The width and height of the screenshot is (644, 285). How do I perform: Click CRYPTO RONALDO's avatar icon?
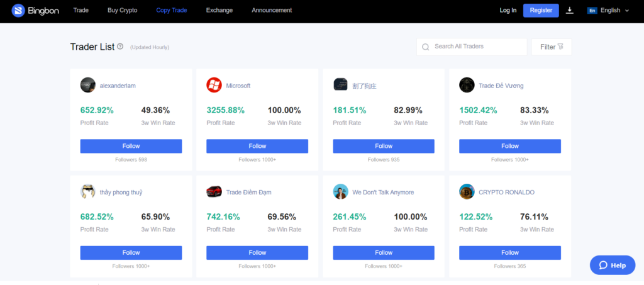[467, 192]
